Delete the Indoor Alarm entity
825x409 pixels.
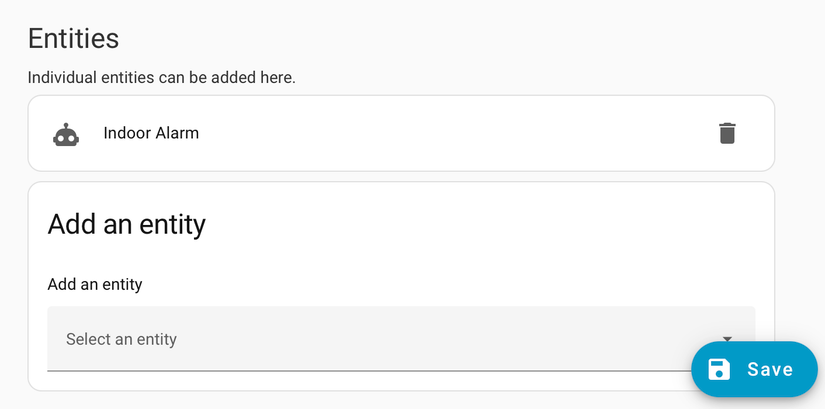coord(727,133)
